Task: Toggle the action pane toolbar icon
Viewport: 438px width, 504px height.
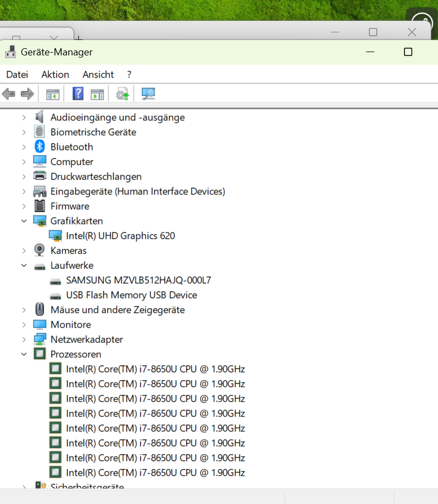Action: (x=97, y=94)
